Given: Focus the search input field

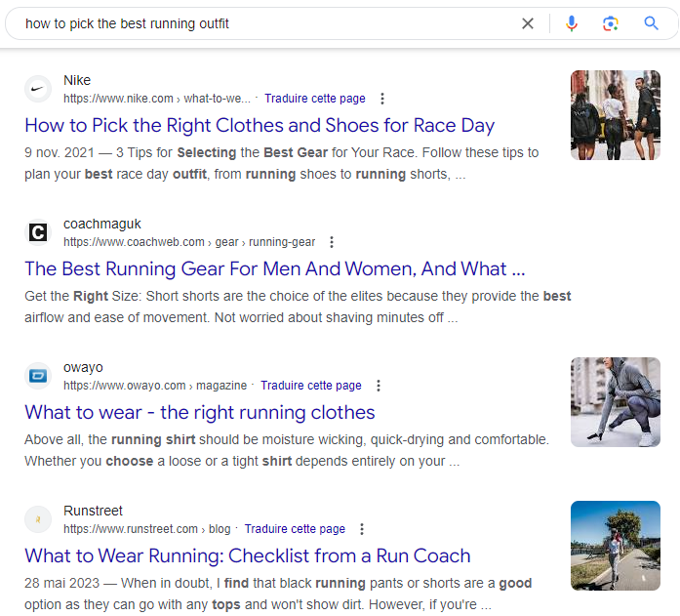Looking at the screenshot, I should tap(263, 23).
